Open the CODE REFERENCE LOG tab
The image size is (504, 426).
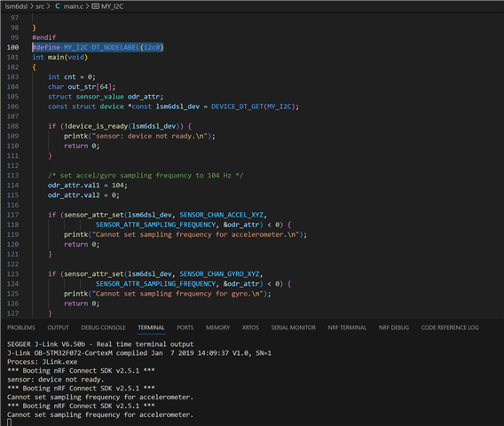[450, 327]
